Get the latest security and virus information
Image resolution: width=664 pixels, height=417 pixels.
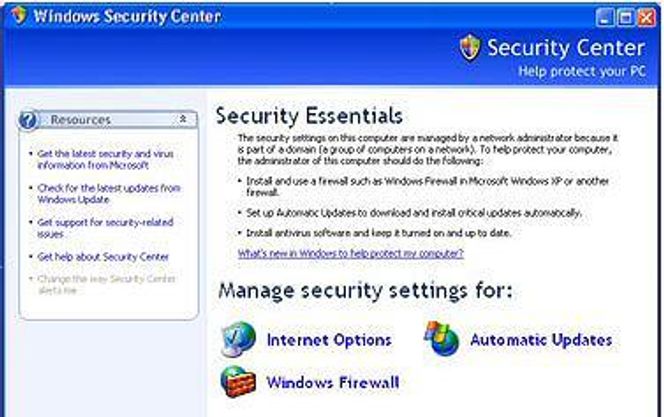[105, 159]
